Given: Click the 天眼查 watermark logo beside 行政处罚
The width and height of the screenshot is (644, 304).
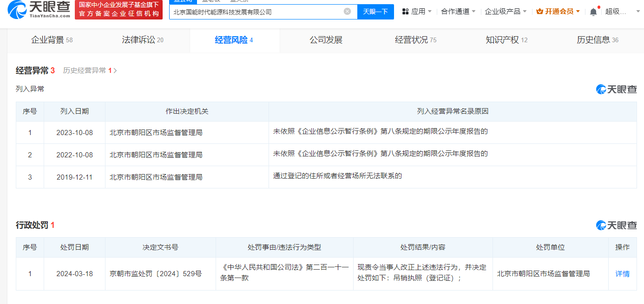Looking at the screenshot, I should [616, 225].
